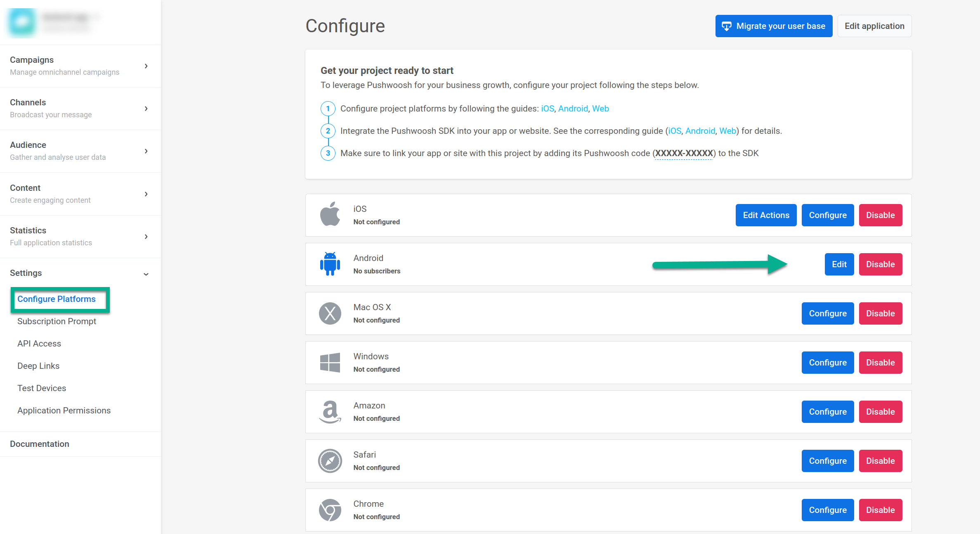Click the Safari compass icon
Viewport: 980px width, 534px height.
(330, 461)
